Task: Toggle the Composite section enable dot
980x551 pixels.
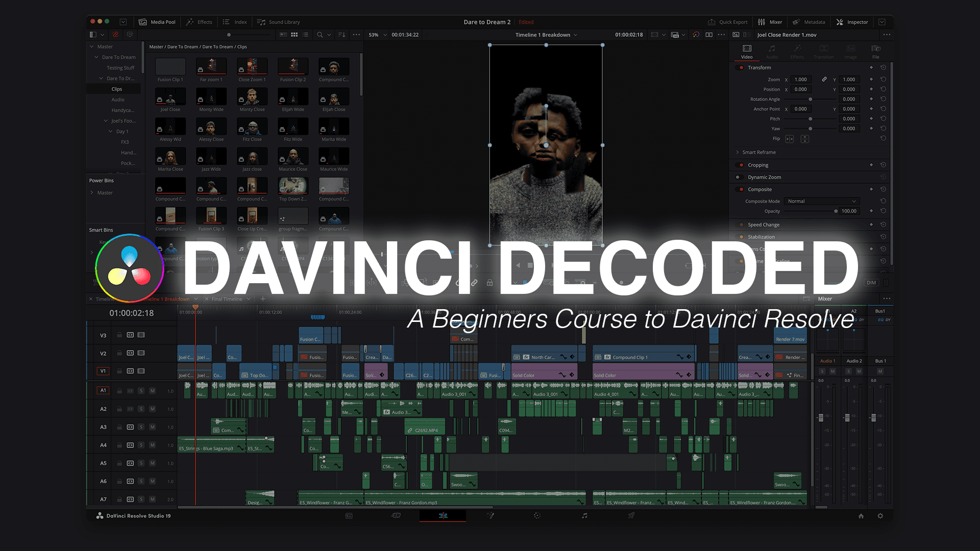Action: 741,189
